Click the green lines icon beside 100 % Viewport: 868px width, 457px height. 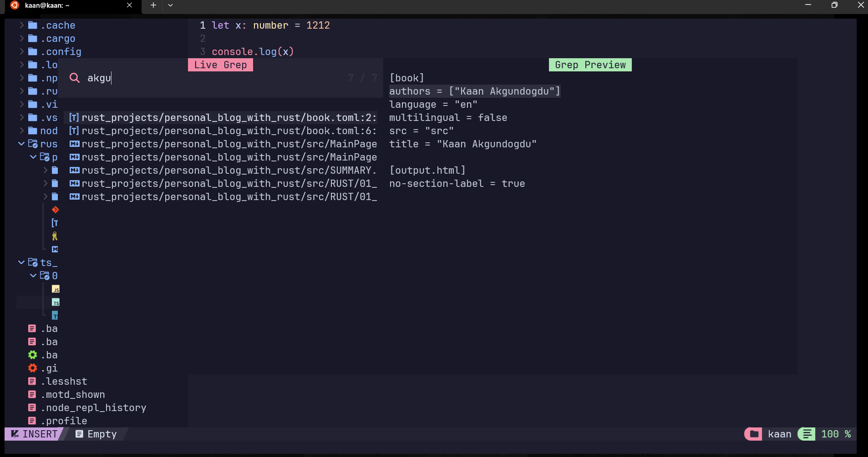pos(807,434)
